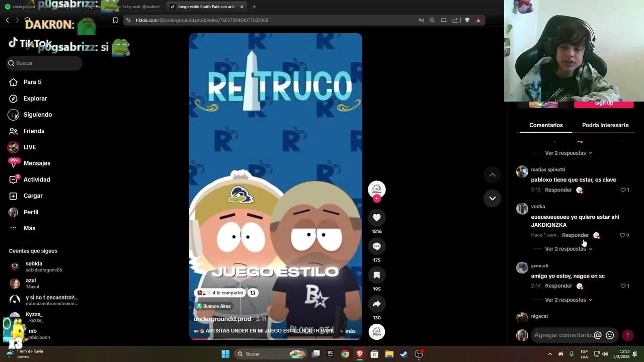Close the Juego estilo South Park tab
The image size is (644, 362).
pos(242,7)
